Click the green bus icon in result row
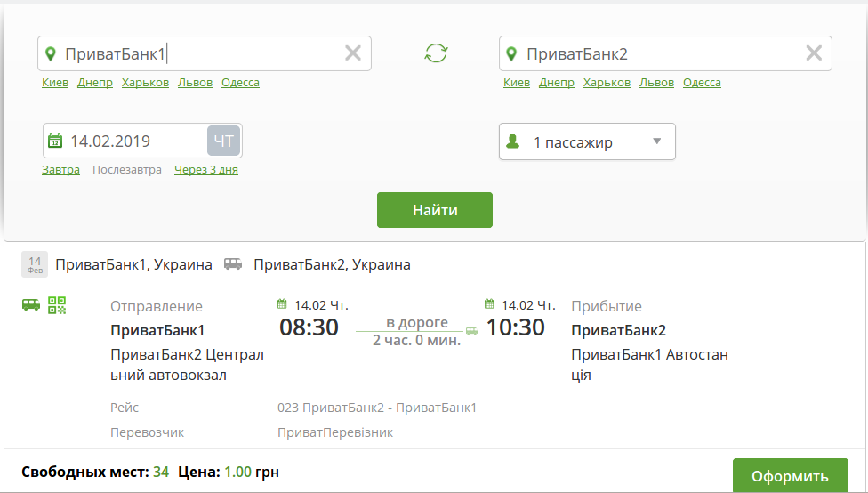 click(31, 305)
